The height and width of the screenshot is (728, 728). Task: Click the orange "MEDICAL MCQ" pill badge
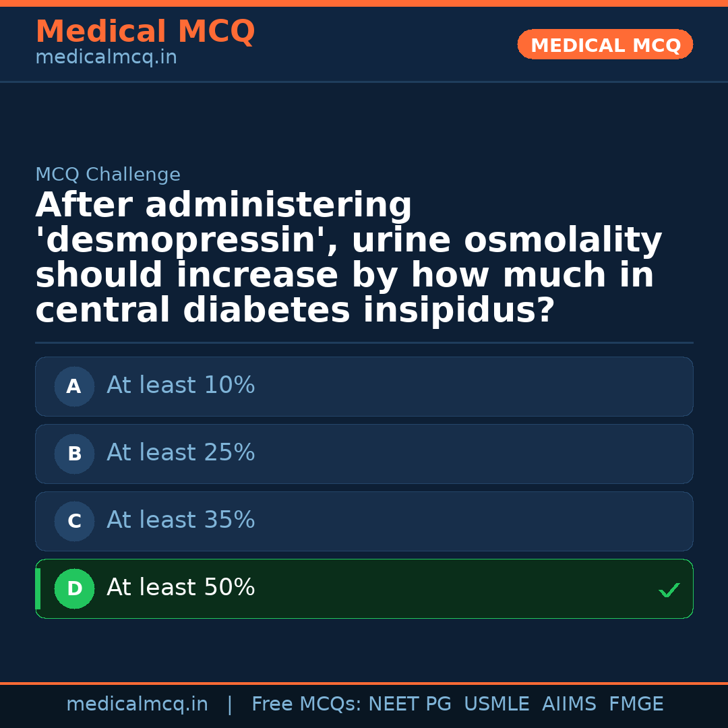pos(605,44)
